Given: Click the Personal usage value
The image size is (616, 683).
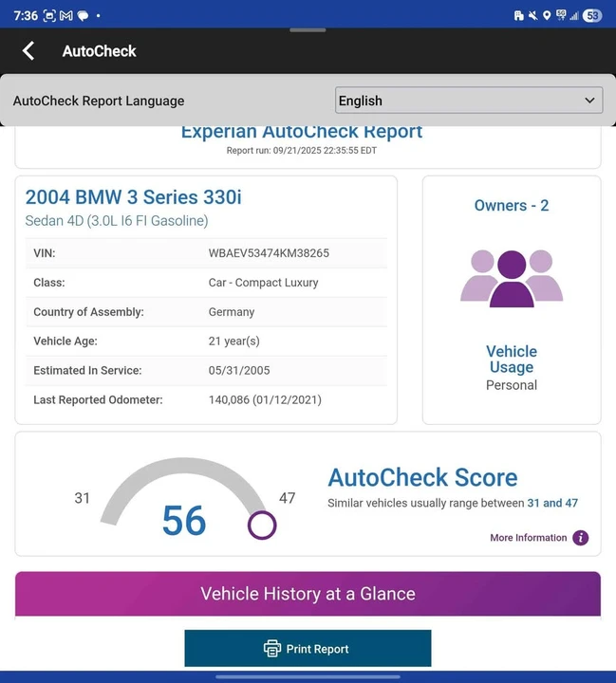Looking at the screenshot, I should [x=512, y=385].
